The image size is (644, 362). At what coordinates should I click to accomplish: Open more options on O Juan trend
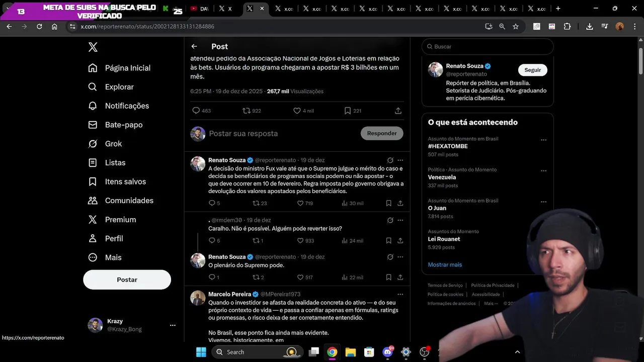coord(543,202)
